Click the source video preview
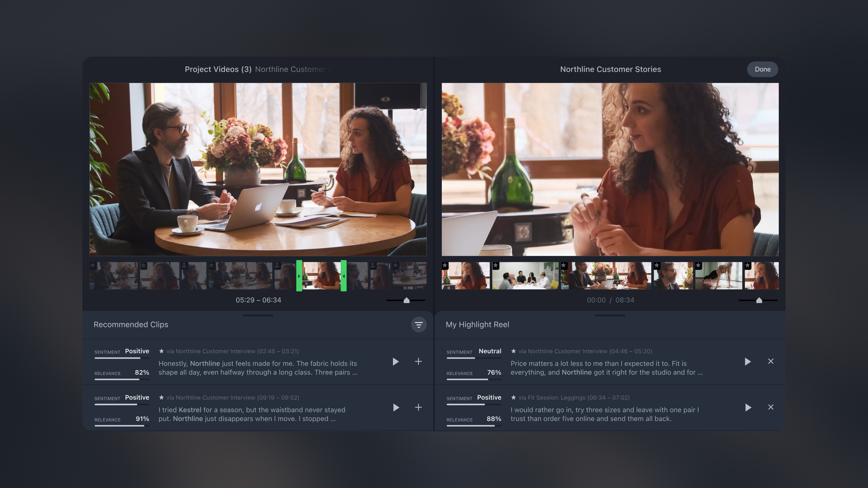 coord(258,169)
